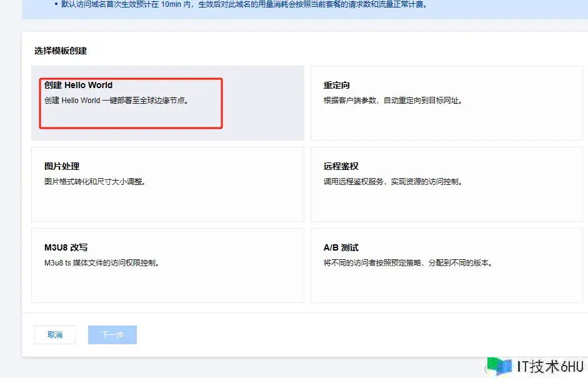
Task: Click the 选择模板创建 heading text
Action: [x=61, y=51]
